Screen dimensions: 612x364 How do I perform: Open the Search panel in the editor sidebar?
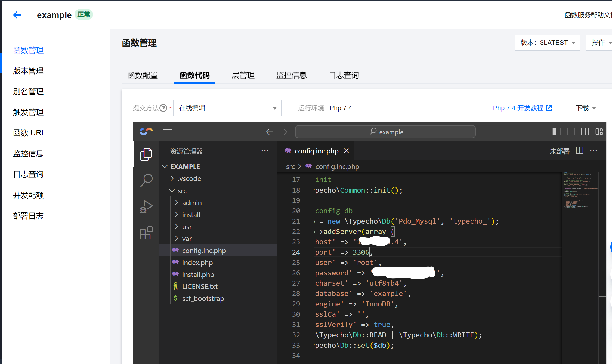click(146, 180)
